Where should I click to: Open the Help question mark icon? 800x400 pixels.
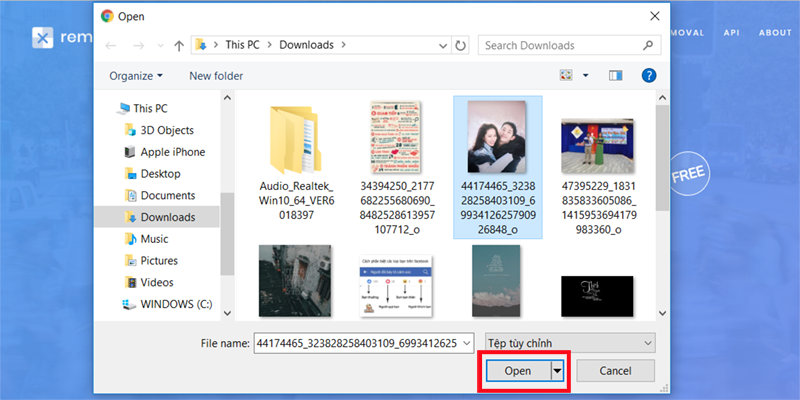(648, 76)
